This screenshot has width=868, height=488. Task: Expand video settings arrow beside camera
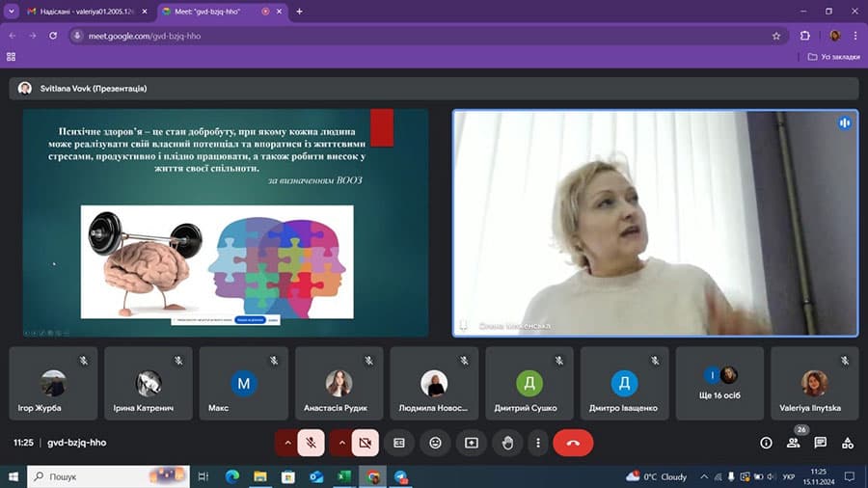click(340, 443)
